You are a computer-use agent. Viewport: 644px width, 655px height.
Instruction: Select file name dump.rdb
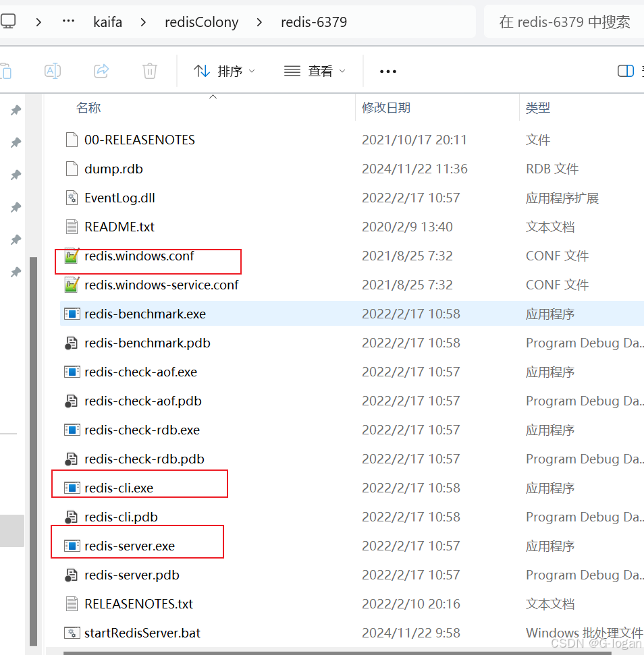[113, 169]
